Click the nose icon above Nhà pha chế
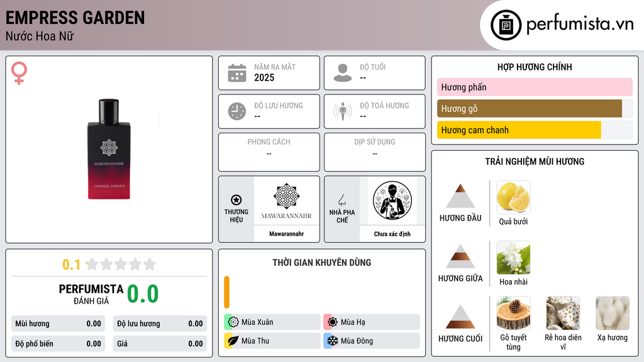Screen dimensions: 644x362 341,200
